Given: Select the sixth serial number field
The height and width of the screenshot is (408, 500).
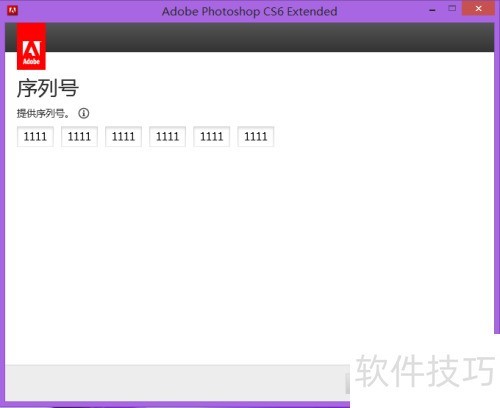Looking at the screenshot, I should 256,137.
